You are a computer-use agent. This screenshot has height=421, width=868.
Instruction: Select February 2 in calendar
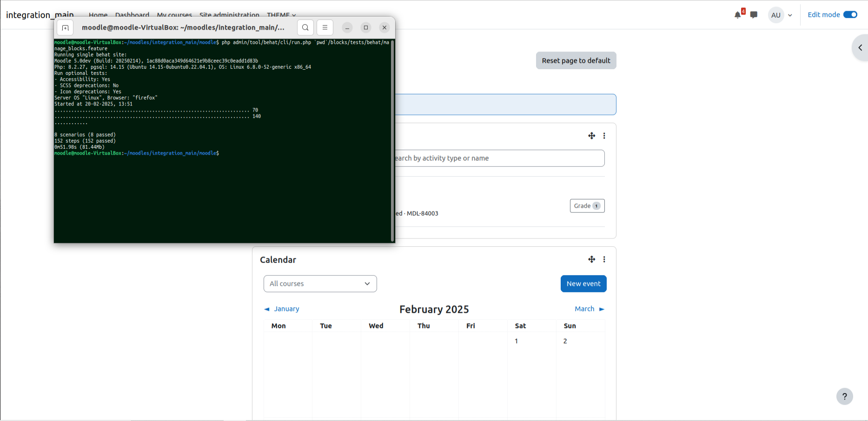pyautogui.click(x=565, y=341)
